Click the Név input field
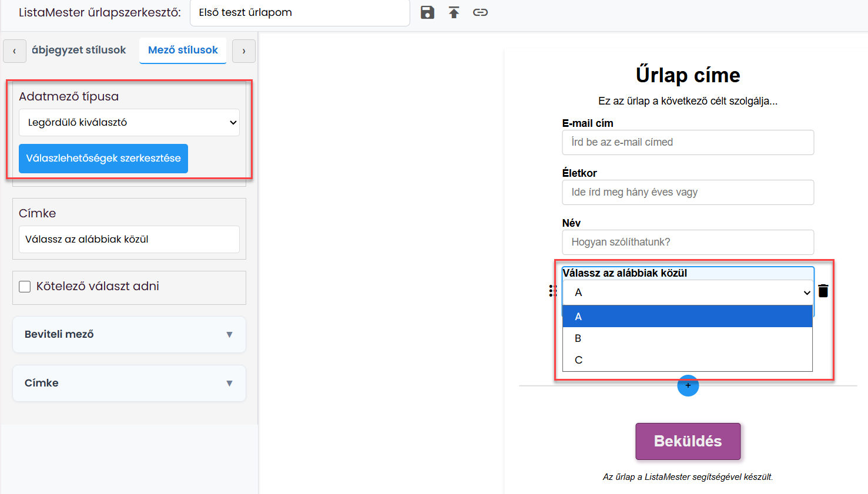This screenshot has width=868, height=494. point(688,243)
